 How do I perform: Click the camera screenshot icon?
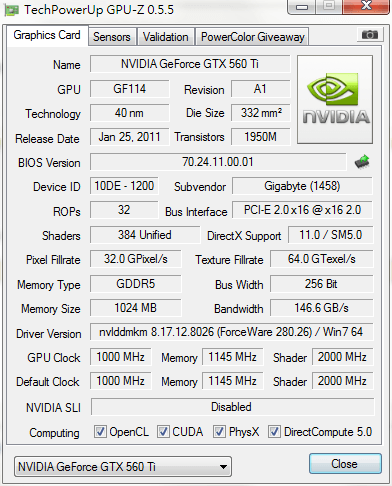click(369, 34)
